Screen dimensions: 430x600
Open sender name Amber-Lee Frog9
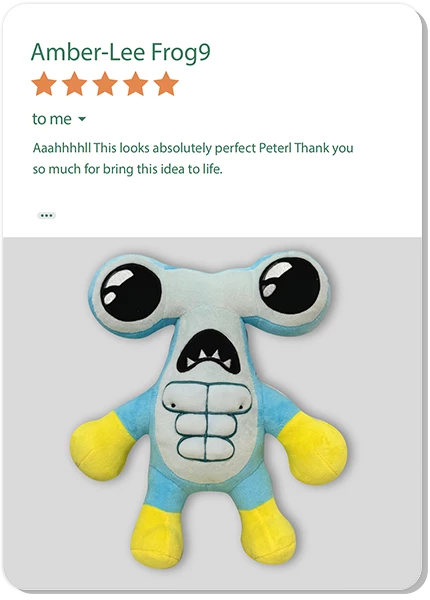click(121, 53)
